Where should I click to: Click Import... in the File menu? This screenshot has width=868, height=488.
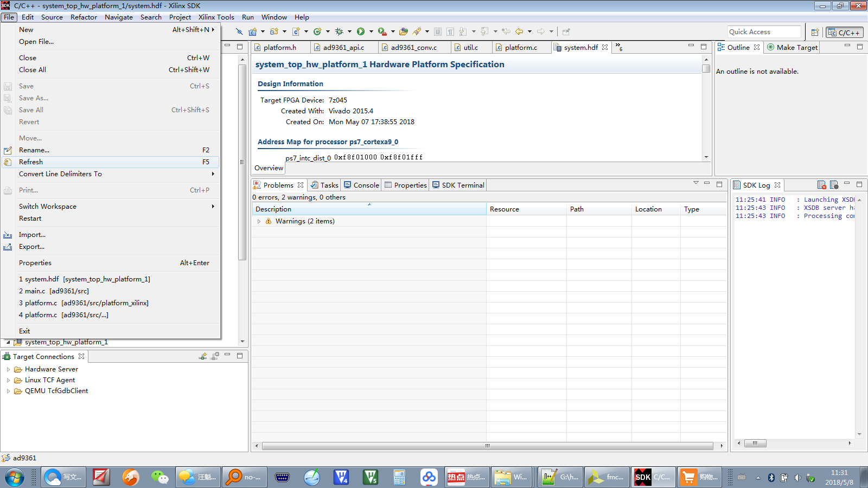(x=111, y=235)
